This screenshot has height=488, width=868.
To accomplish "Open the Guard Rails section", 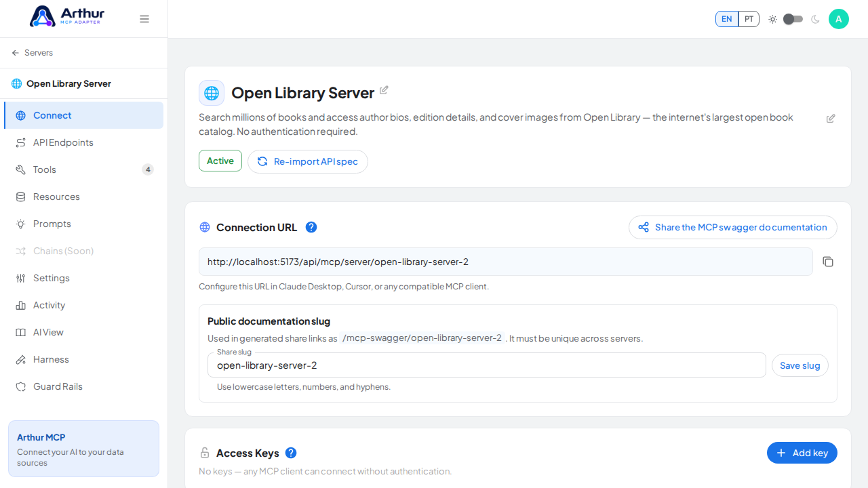I will pyautogui.click(x=84, y=386).
